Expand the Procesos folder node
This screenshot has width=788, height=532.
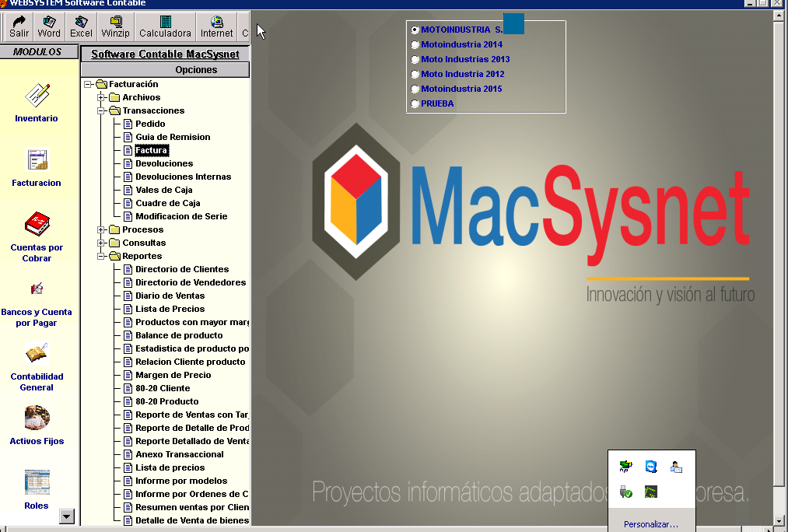[x=101, y=229]
